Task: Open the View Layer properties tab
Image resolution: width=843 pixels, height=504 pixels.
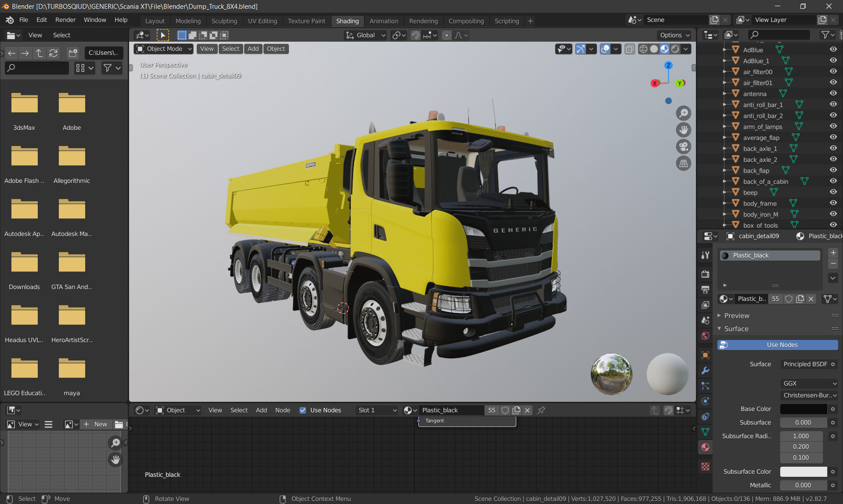Action: [705, 305]
